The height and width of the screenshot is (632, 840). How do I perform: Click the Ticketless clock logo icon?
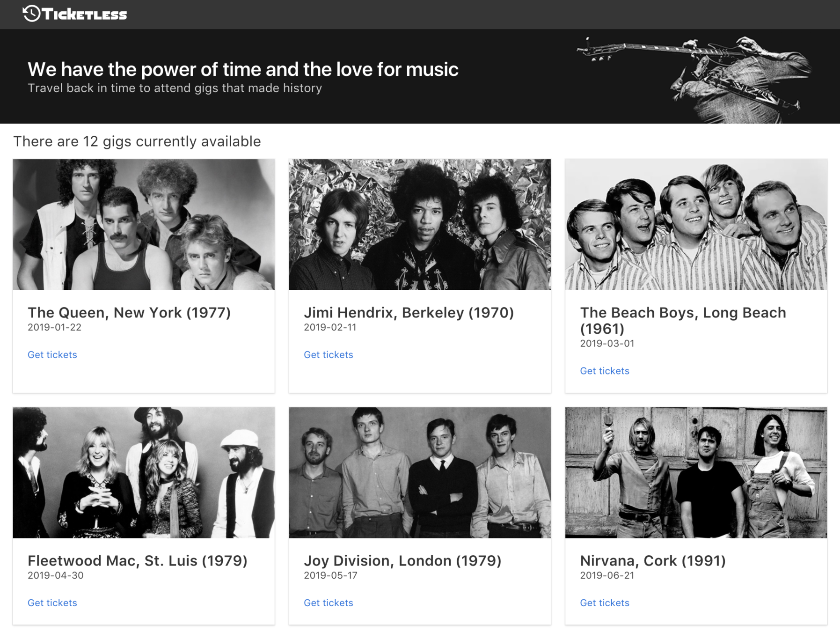[32, 14]
